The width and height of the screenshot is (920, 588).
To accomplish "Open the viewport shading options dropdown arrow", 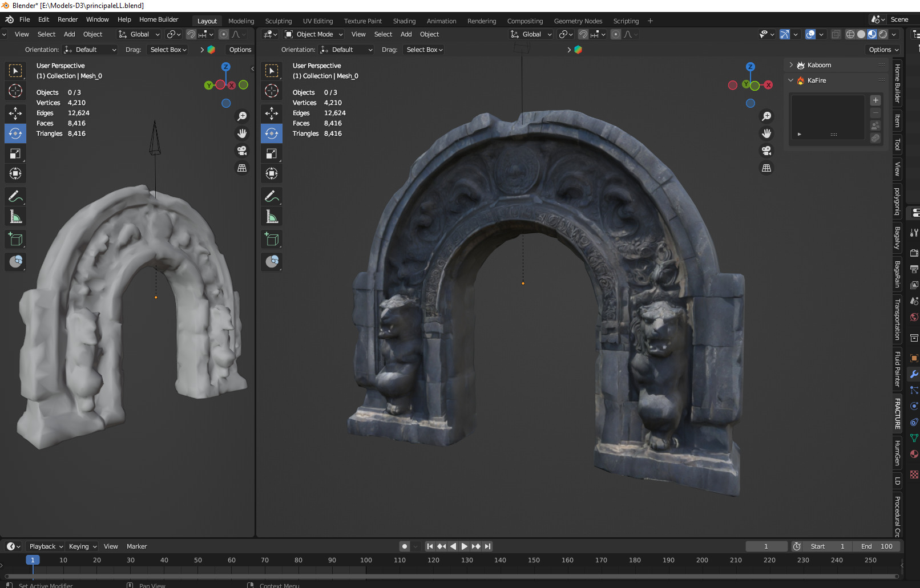I will coord(894,34).
